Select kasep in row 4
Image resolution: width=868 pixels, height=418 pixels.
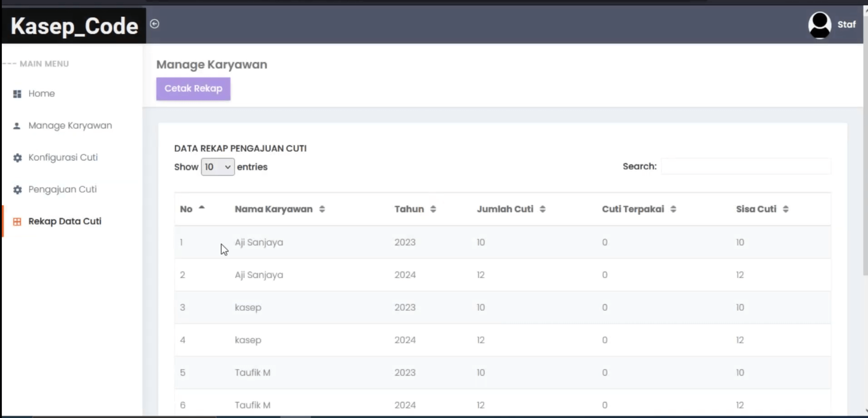[x=248, y=340]
